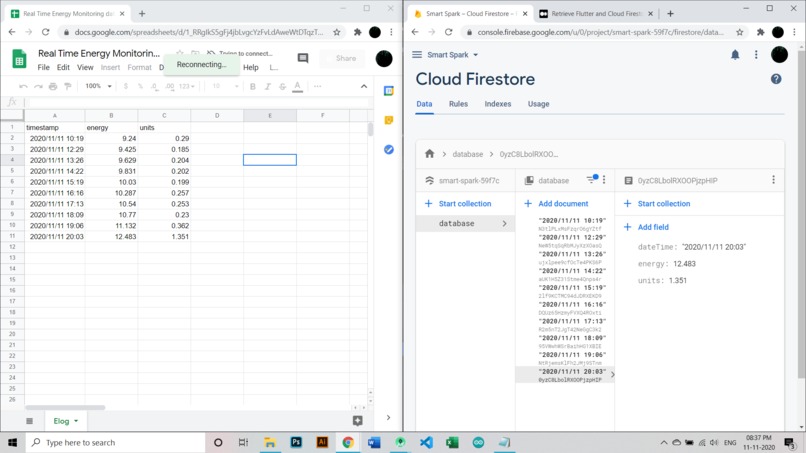Open the filter icon on database collection
The image size is (806, 453).
(591, 179)
